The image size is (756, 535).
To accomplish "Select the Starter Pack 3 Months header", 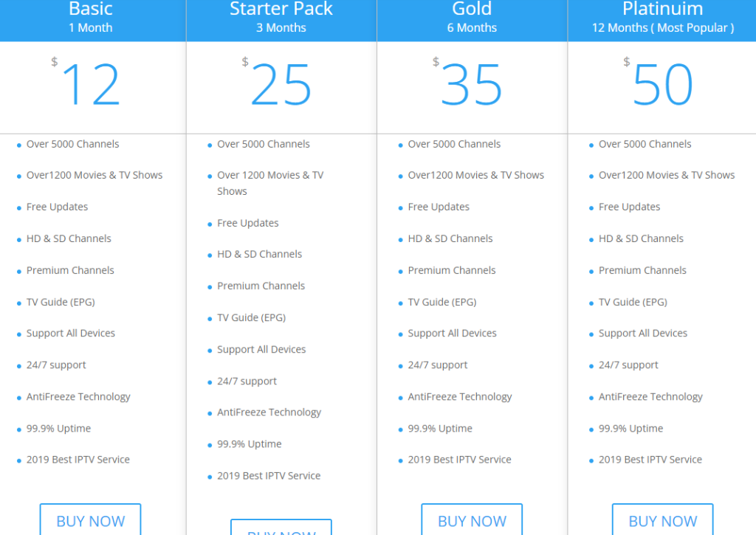I will pyautogui.click(x=281, y=18).
